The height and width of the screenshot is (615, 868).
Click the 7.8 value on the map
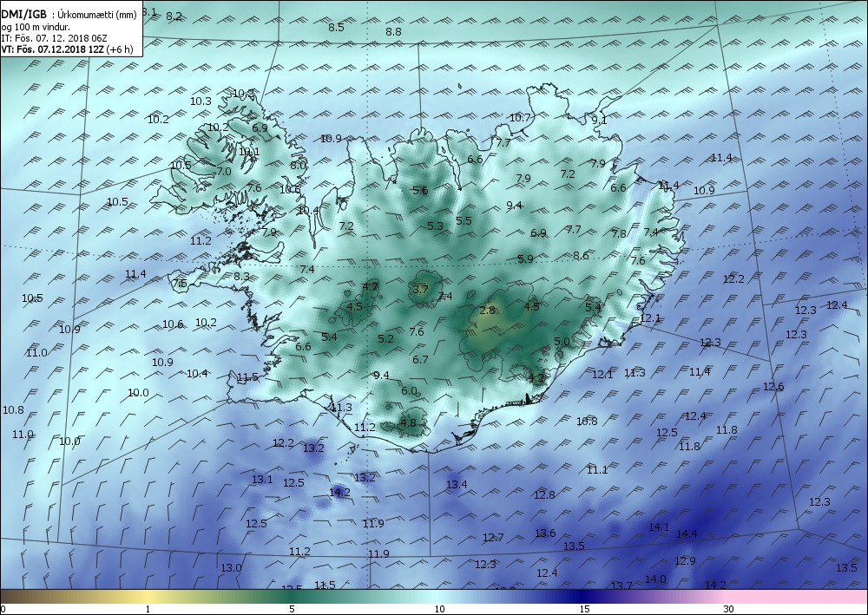619,233
